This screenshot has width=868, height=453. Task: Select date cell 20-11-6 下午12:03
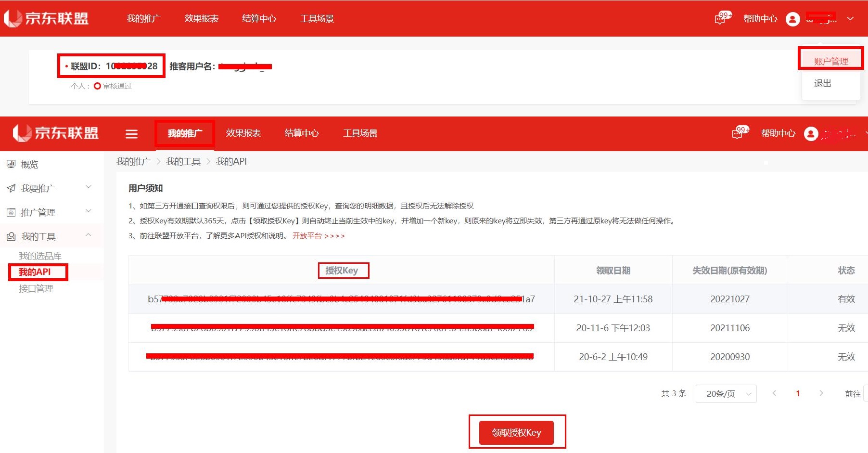pos(613,328)
